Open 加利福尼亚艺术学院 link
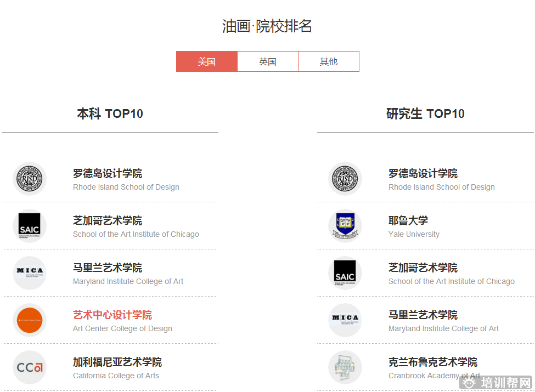 click(117, 362)
